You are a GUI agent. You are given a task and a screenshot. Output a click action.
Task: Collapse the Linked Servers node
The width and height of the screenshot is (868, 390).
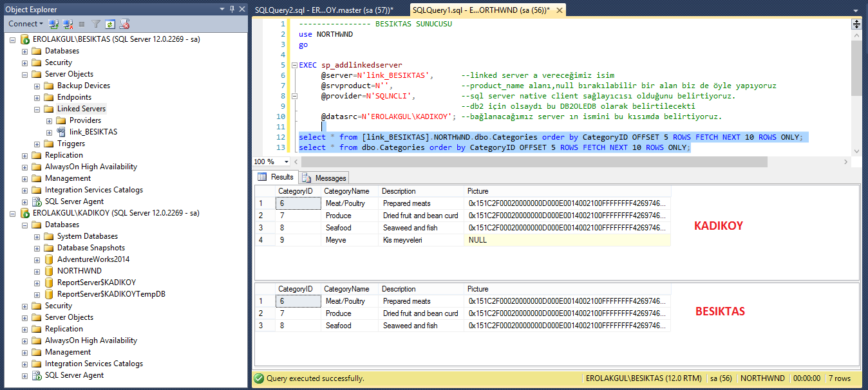(37, 109)
